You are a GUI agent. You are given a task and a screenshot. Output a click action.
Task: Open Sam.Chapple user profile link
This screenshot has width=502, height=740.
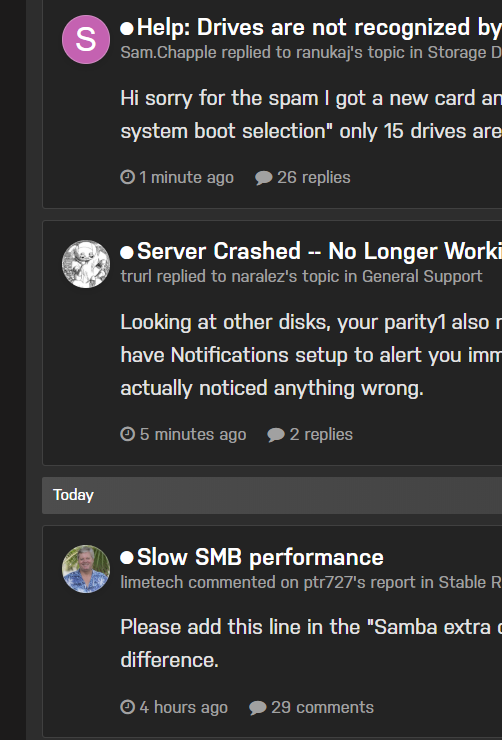coord(168,53)
